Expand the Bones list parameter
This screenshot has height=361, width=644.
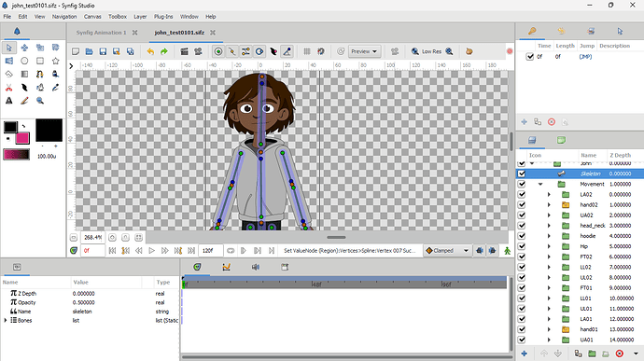point(6,320)
